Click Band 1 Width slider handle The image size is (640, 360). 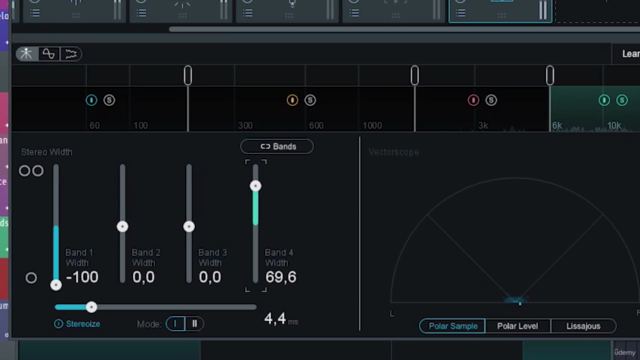point(56,285)
